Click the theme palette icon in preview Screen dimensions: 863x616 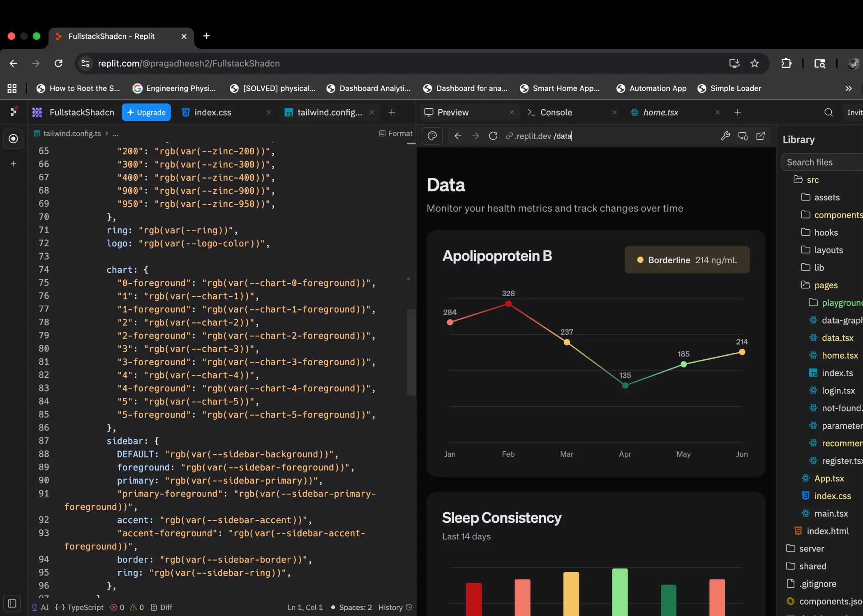click(432, 136)
